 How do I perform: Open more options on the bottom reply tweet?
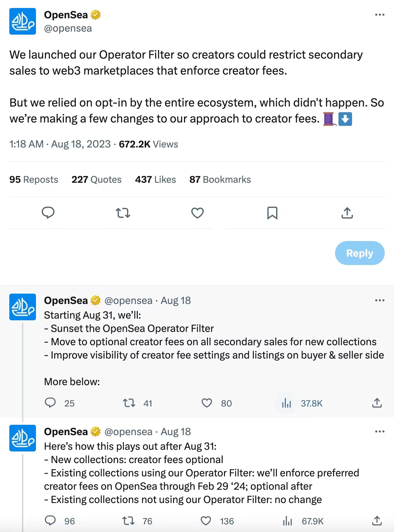(380, 431)
